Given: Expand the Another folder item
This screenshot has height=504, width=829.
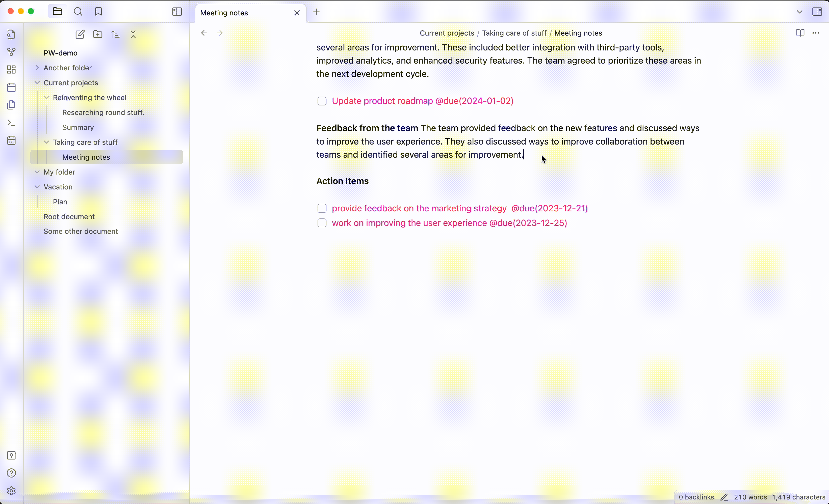Looking at the screenshot, I should 37,68.
